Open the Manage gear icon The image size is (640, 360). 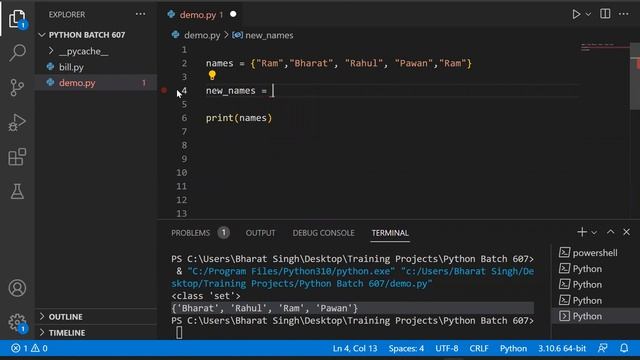(17, 322)
